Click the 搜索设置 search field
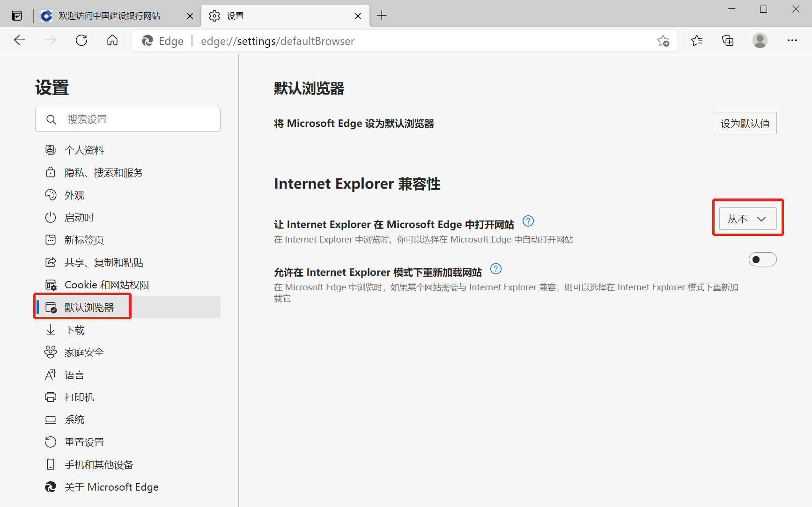Image resolution: width=812 pixels, height=507 pixels. pos(127,119)
